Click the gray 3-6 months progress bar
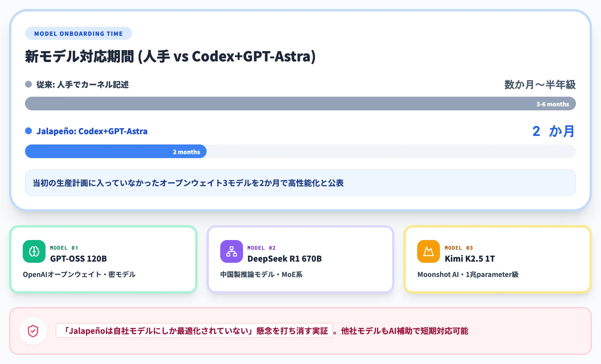This screenshot has width=601, height=364. click(300, 104)
